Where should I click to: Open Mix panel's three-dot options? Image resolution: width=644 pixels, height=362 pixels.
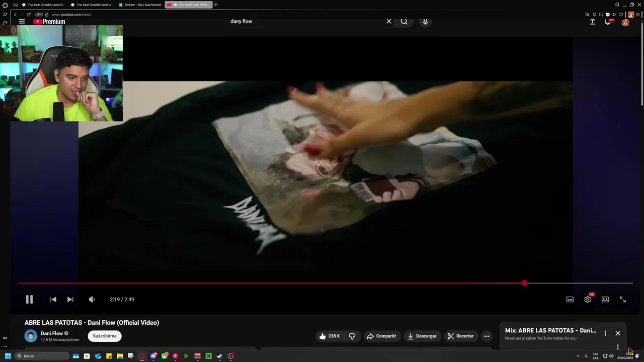[605, 333]
